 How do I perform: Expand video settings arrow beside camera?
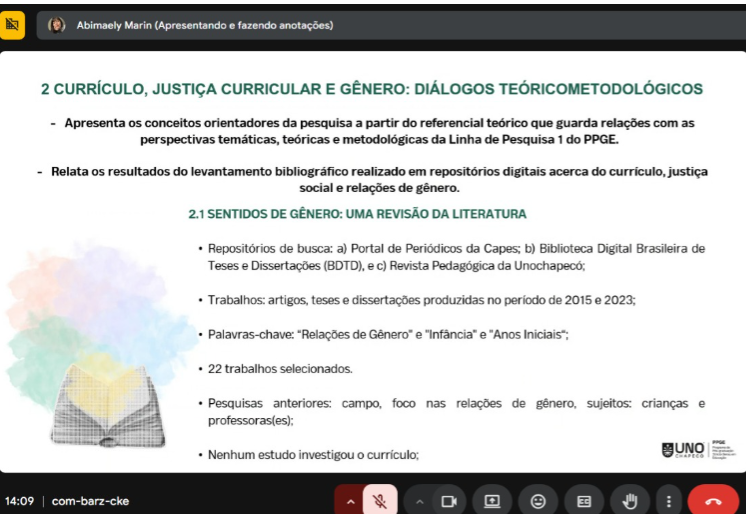click(420, 500)
